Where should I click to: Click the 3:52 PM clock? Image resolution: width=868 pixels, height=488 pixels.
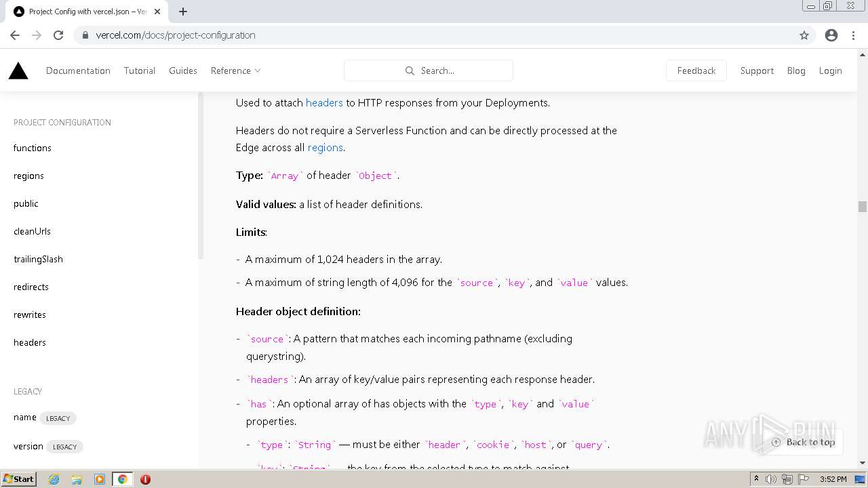tap(833, 479)
